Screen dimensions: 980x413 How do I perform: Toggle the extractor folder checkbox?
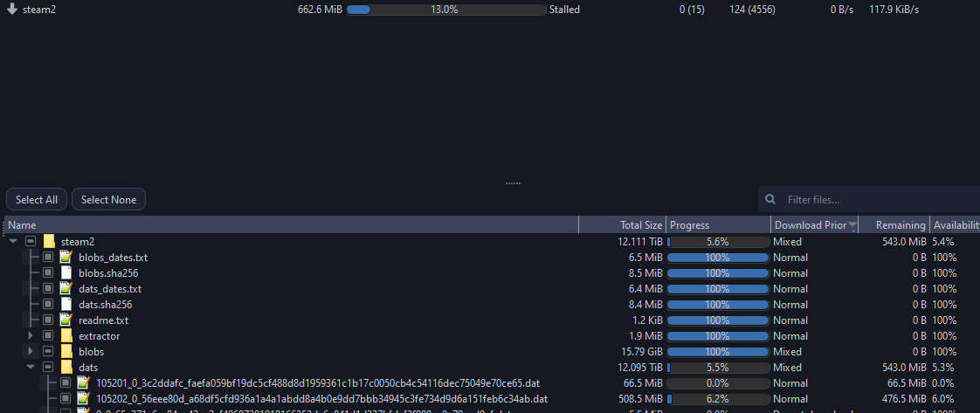pyautogui.click(x=48, y=336)
